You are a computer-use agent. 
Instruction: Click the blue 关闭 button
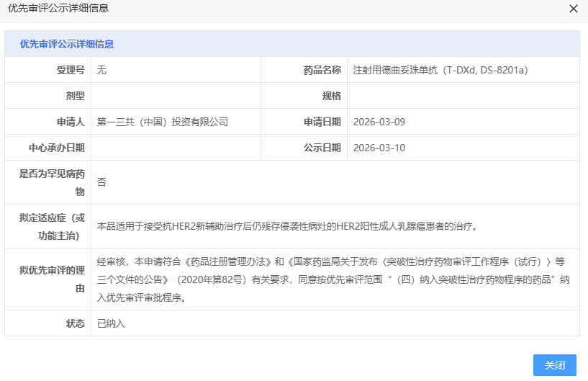coord(554,365)
